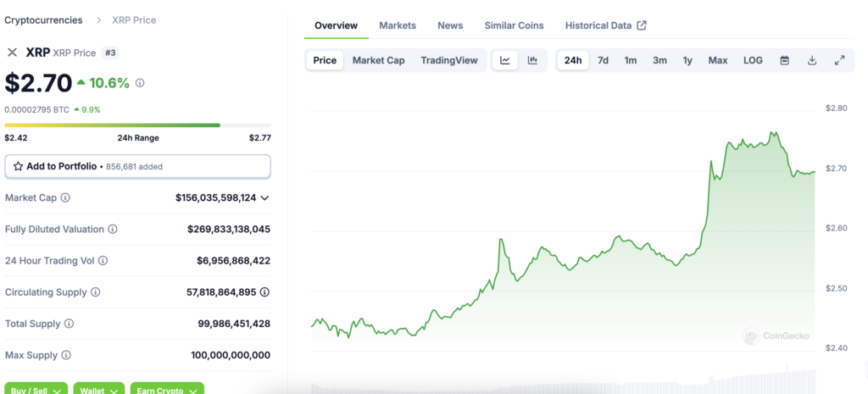The image size is (868, 394).
Task: Click the Cryptocurrencies breadcrumb link
Action: pyautogui.click(x=44, y=19)
